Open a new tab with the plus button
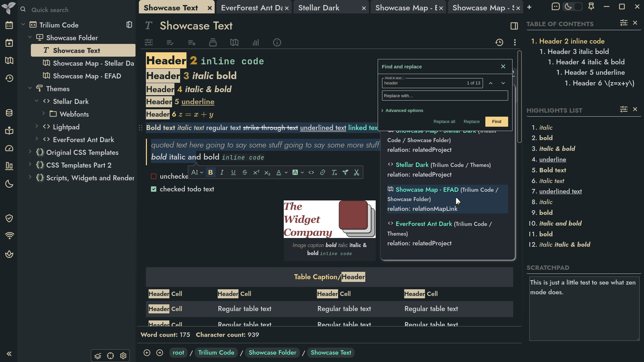Image resolution: width=644 pixels, height=362 pixels. 529,7
